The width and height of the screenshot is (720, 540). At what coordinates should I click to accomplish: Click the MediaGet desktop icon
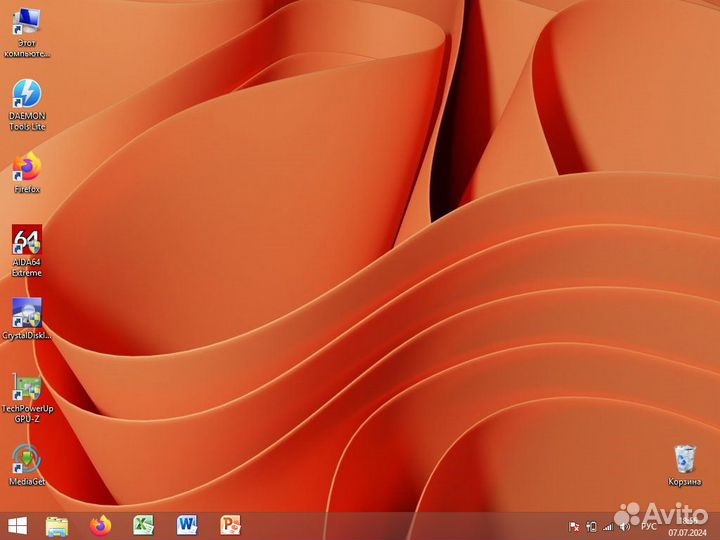click(27, 461)
